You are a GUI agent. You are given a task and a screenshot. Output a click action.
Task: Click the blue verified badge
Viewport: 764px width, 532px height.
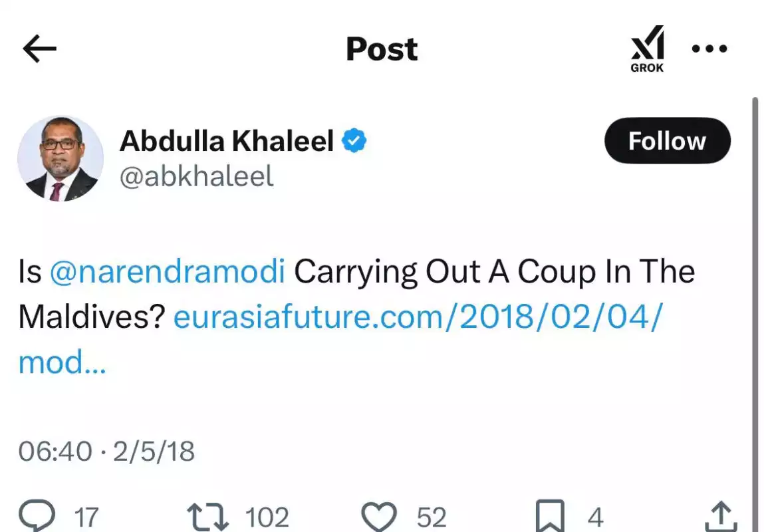(354, 141)
